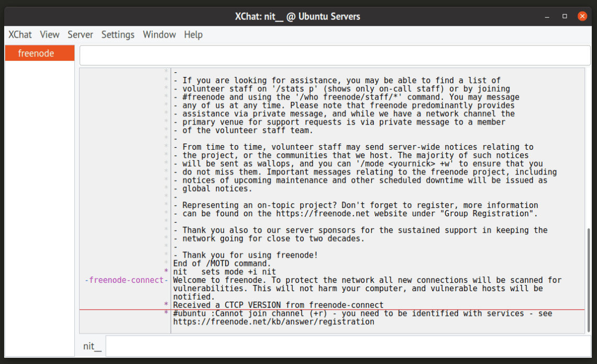Open the Settings menu
The width and height of the screenshot is (597, 364).
[x=117, y=35]
